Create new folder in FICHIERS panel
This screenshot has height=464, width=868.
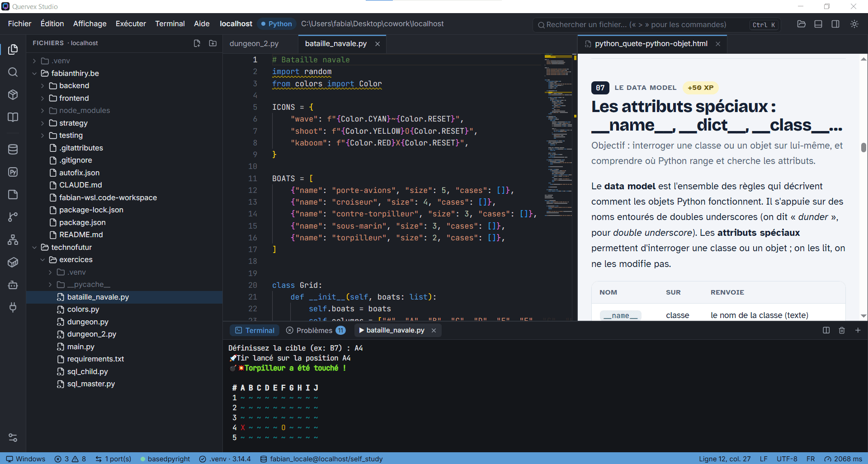pos(213,43)
